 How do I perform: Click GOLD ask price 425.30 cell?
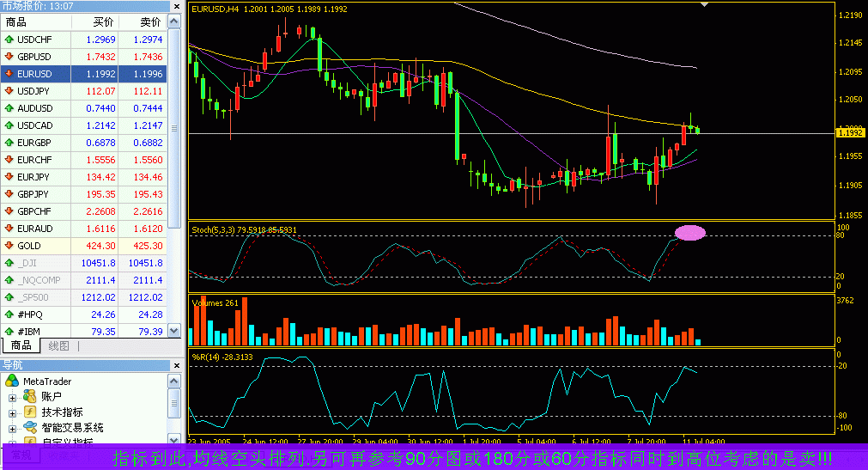pos(143,246)
